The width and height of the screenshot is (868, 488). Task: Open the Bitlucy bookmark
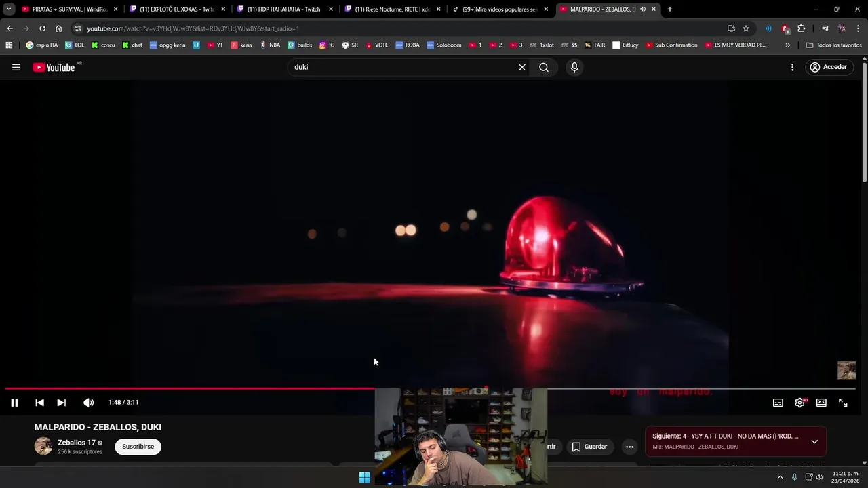click(625, 45)
